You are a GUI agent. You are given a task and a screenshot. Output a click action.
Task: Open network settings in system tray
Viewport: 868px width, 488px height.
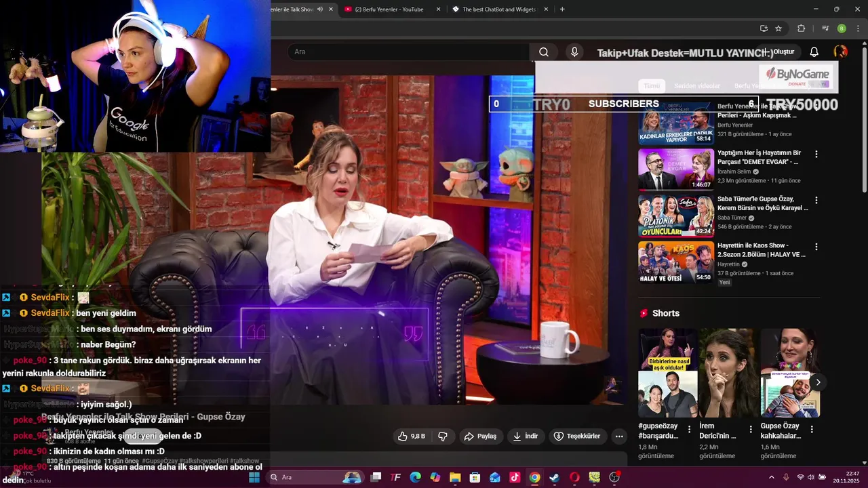[800, 477]
